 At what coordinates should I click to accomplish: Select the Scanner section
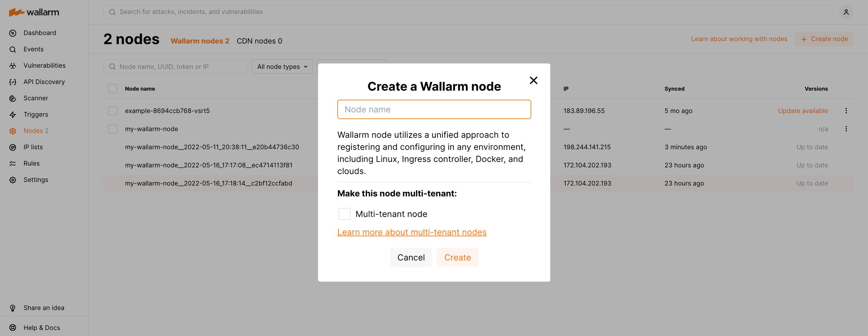point(35,98)
